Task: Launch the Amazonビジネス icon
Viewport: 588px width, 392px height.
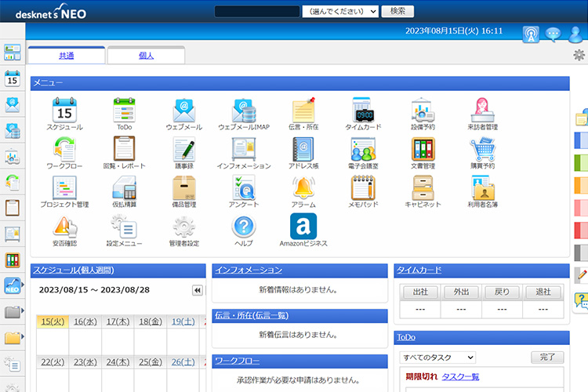Action: coord(303,227)
